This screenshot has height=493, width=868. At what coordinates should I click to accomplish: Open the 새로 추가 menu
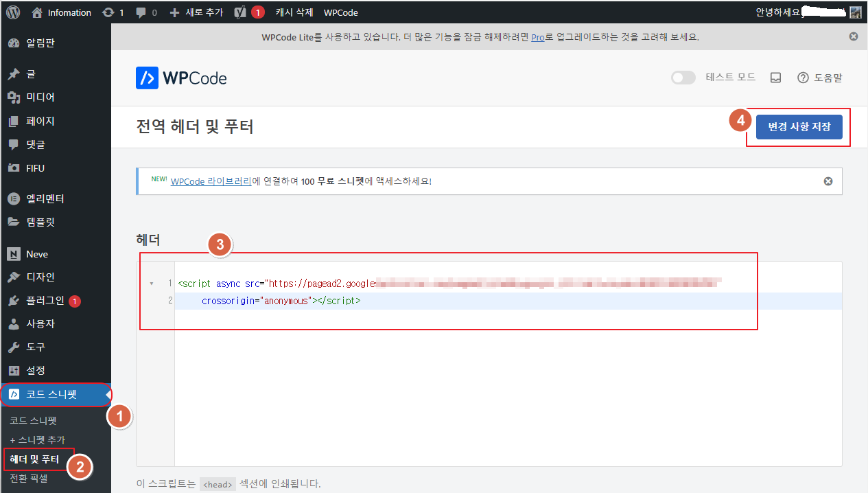point(196,12)
